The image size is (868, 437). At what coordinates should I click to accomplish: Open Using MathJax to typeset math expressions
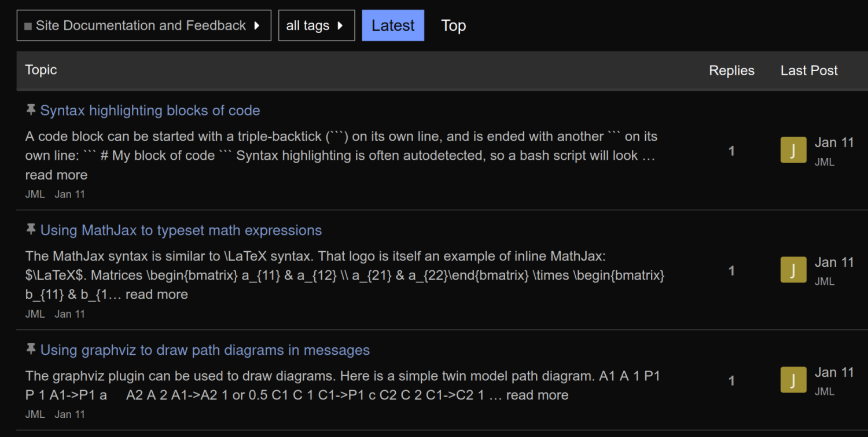coord(181,230)
